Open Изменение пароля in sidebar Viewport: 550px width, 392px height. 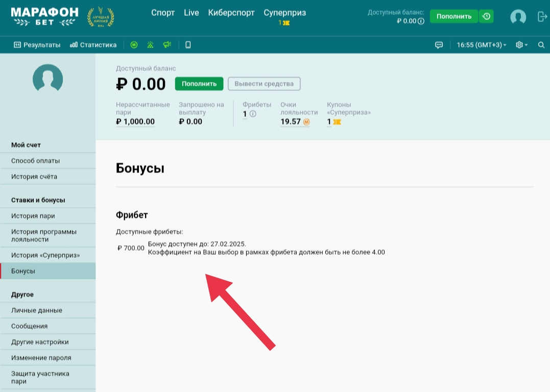point(41,358)
